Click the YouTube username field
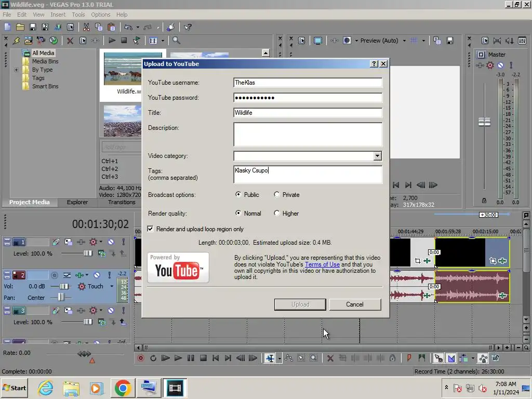 308,83
